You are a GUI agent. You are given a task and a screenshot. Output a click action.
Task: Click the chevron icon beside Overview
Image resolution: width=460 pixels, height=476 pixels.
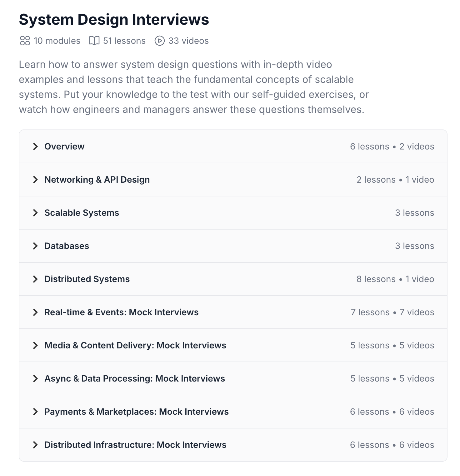tap(36, 146)
